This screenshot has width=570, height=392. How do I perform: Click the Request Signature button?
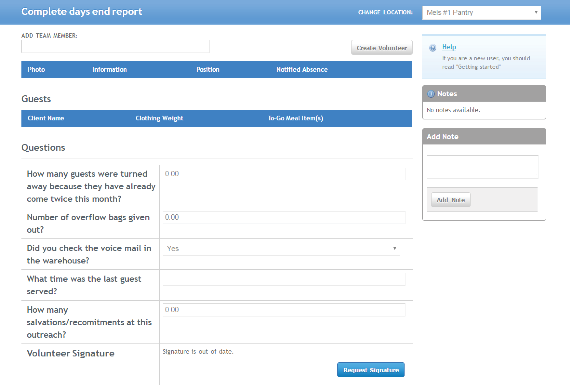(x=371, y=370)
